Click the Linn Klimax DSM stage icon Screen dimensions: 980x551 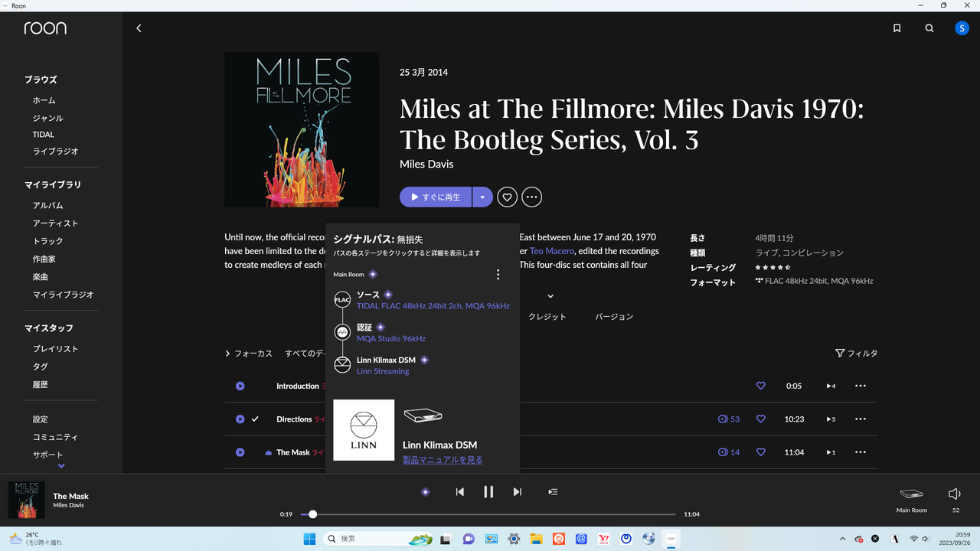[x=342, y=365]
